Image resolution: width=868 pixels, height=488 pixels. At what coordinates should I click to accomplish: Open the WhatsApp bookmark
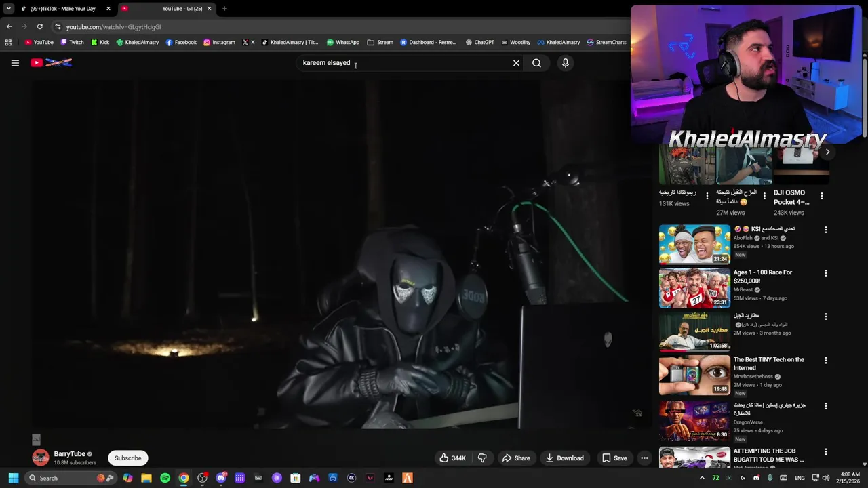coord(342,42)
